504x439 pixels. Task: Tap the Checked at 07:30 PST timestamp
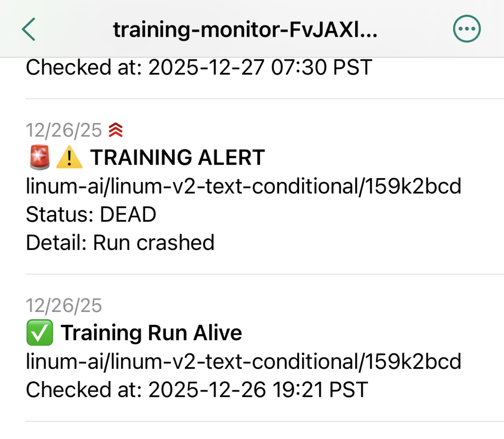point(199,68)
